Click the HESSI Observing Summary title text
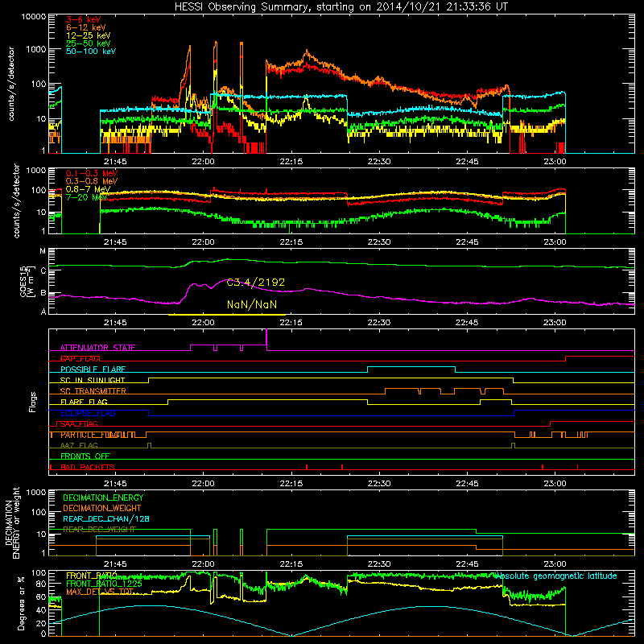The image size is (644, 644). pos(341,7)
